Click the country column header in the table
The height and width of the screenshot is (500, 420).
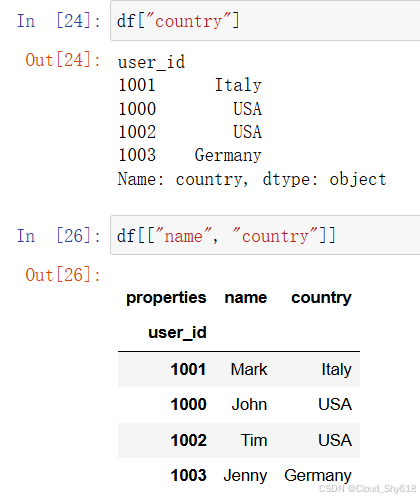coord(321,297)
